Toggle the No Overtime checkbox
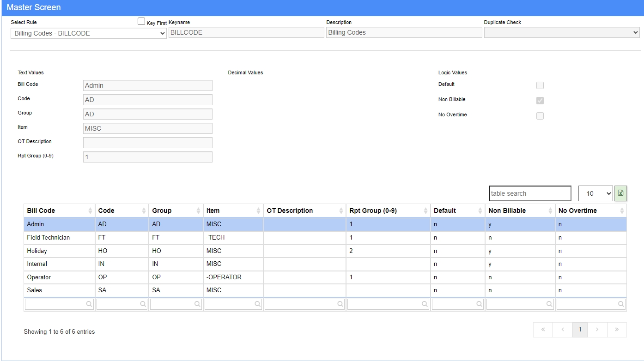 point(540,116)
